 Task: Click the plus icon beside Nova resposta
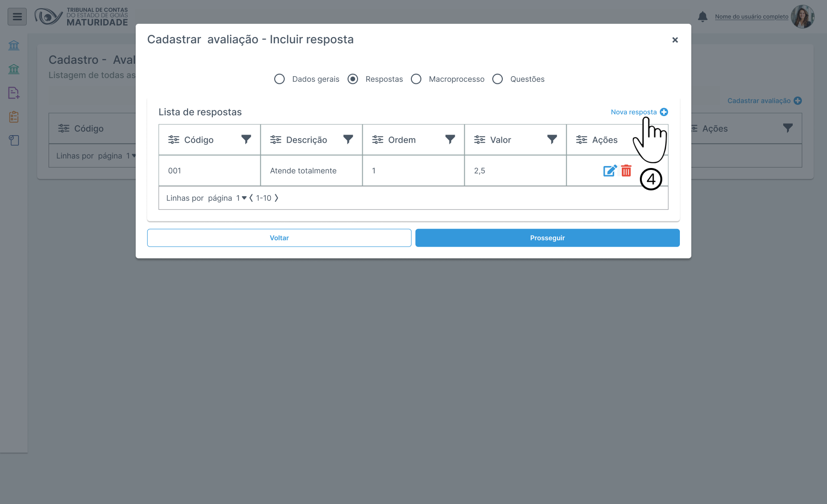(664, 112)
